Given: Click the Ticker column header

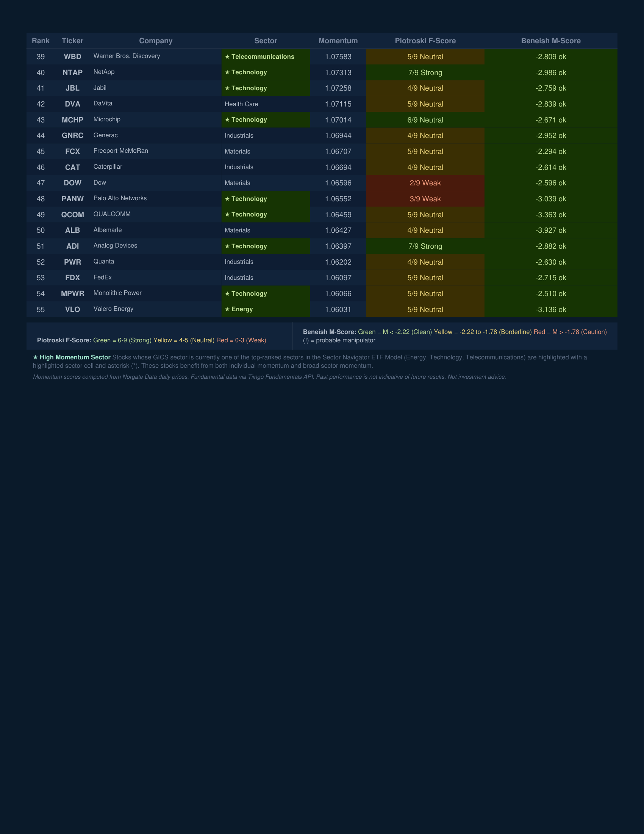Looking at the screenshot, I should click(x=72, y=41).
